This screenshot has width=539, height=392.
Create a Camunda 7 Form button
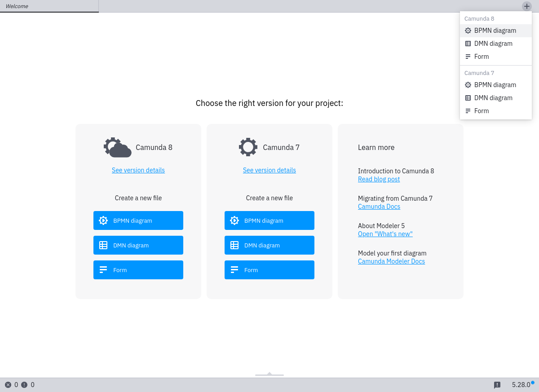pos(269,270)
